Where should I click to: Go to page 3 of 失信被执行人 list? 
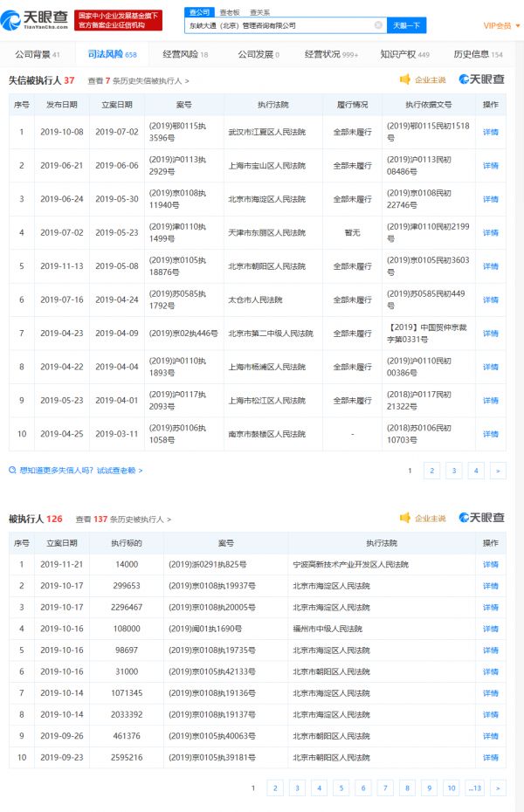(453, 471)
